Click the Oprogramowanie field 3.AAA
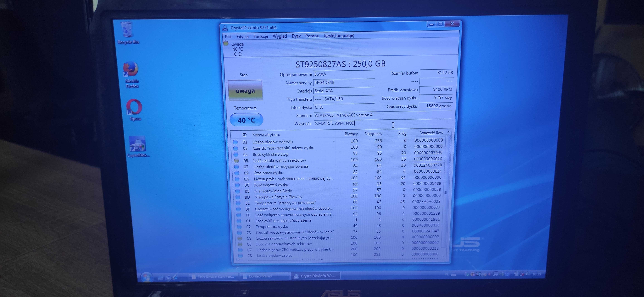644x297 pixels. 344,74
